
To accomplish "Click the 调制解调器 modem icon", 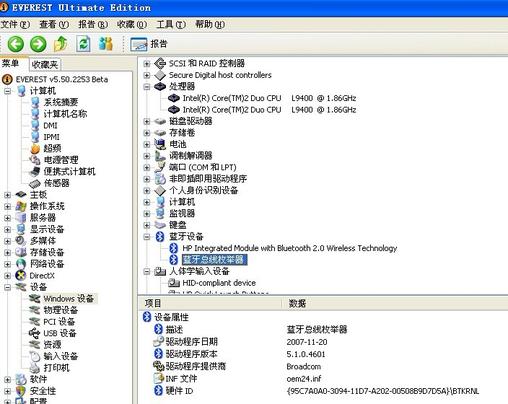I will coord(160,156).
